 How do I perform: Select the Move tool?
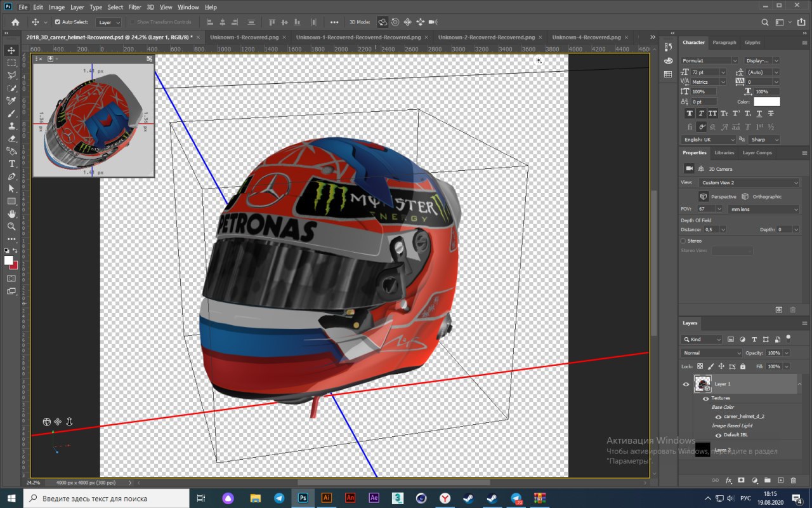pyautogui.click(x=11, y=50)
